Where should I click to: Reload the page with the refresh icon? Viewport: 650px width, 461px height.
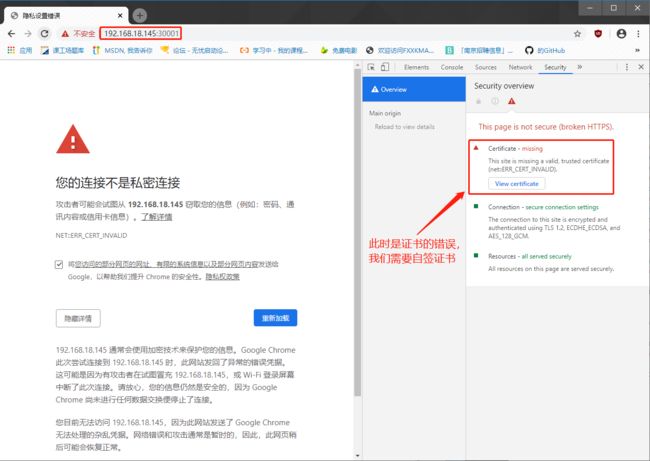coord(44,34)
